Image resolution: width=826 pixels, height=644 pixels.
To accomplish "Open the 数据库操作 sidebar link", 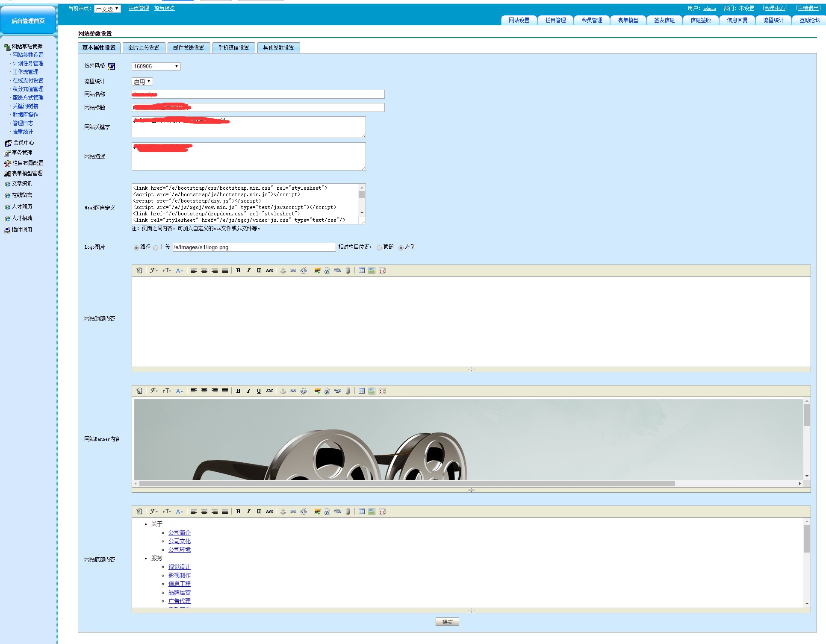I will (x=25, y=115).
